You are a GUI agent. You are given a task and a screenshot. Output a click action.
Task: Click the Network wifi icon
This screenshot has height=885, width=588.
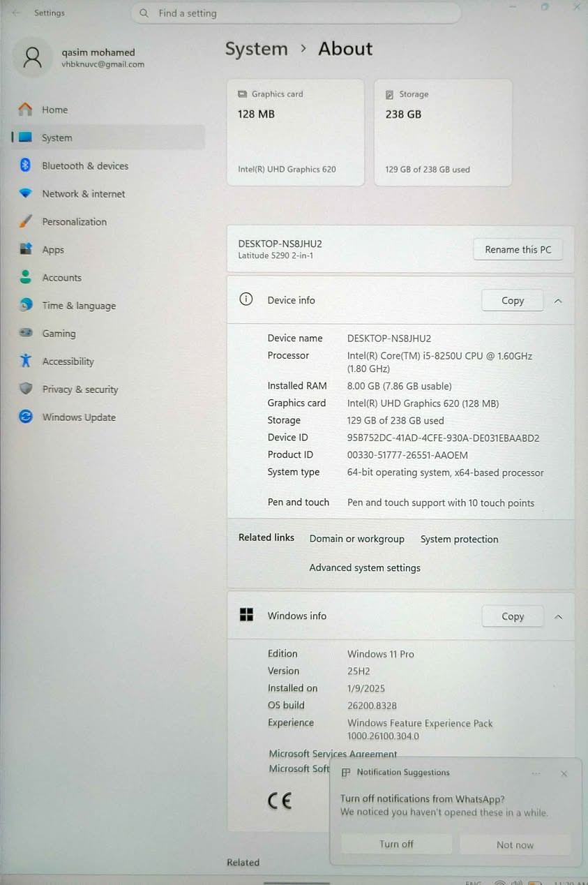[x=26, y=193]
